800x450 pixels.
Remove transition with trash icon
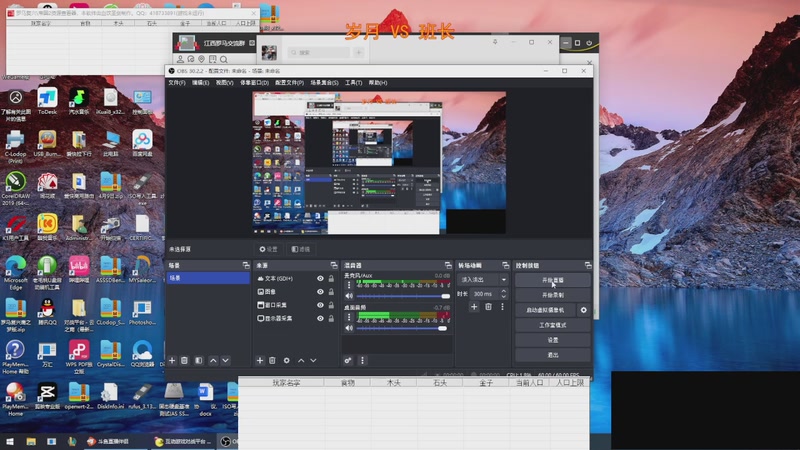tap(488, 307)
